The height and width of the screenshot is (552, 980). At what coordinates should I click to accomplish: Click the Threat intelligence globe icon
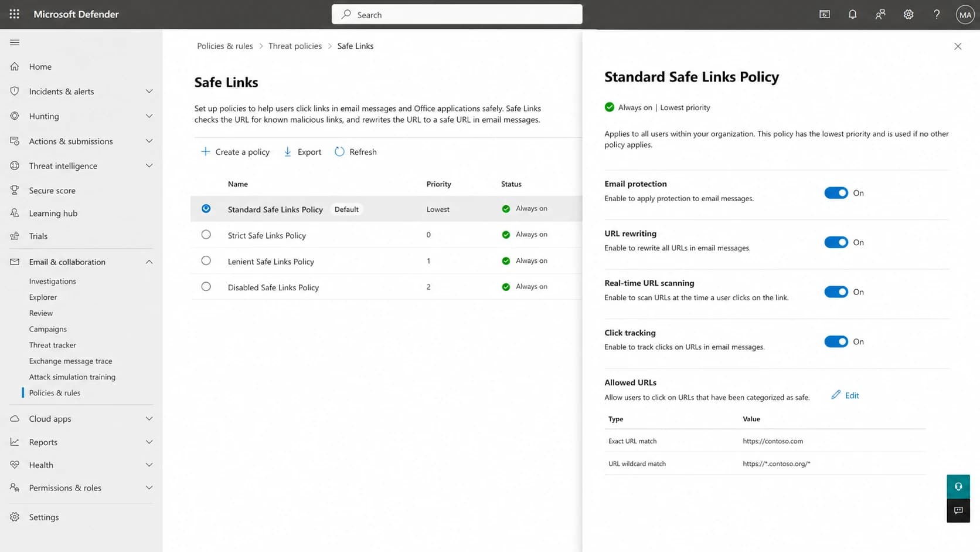(x=15, y=165)
